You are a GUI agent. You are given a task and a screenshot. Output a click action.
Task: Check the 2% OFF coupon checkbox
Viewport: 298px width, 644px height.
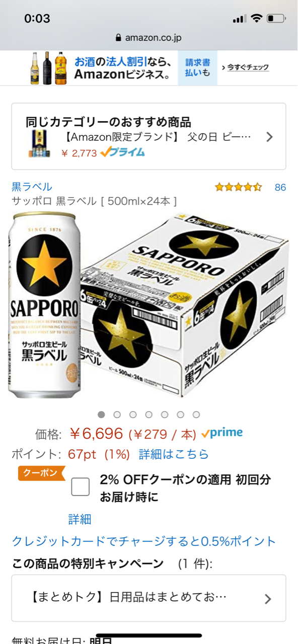coord(81,487)
